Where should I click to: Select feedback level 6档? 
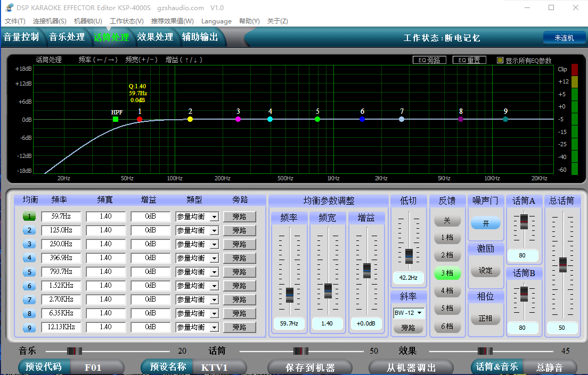(x=447, y=326)
